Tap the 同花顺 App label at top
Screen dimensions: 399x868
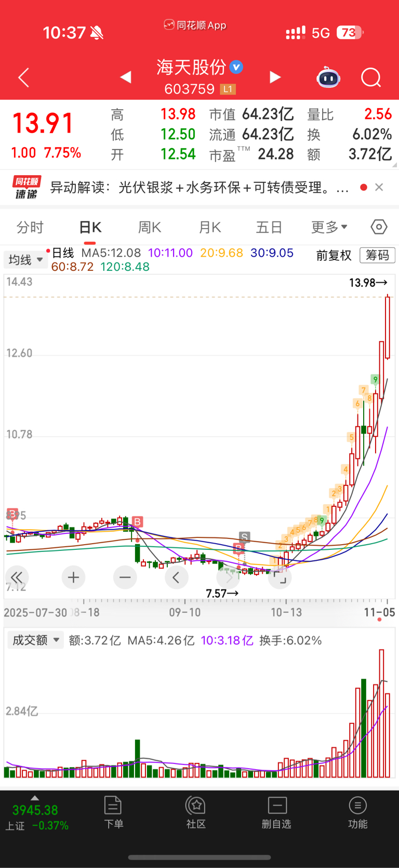click(x=195, y=25)
